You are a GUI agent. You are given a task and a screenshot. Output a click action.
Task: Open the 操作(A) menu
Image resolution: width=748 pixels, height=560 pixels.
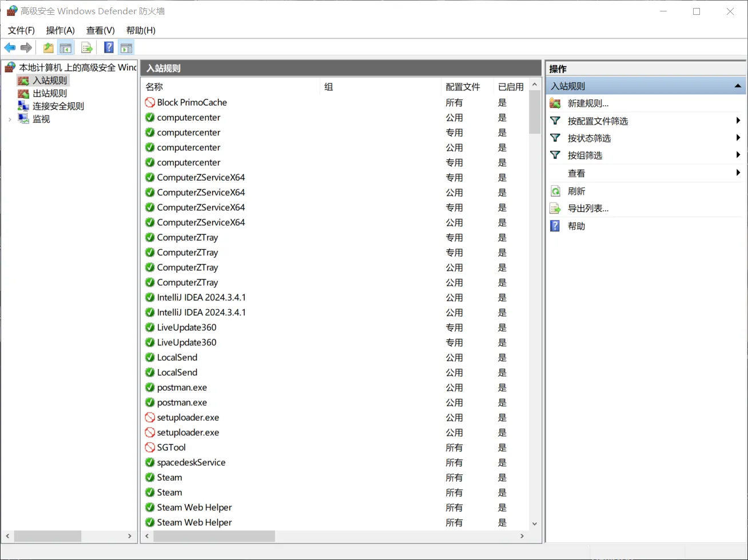coord(60,30)
